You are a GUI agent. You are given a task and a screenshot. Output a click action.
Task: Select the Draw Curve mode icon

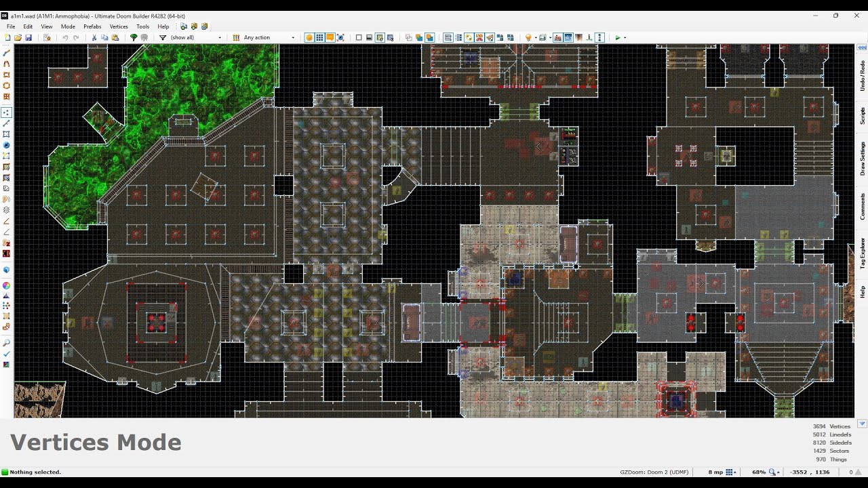pyautogui.click(x=7, y=64)
